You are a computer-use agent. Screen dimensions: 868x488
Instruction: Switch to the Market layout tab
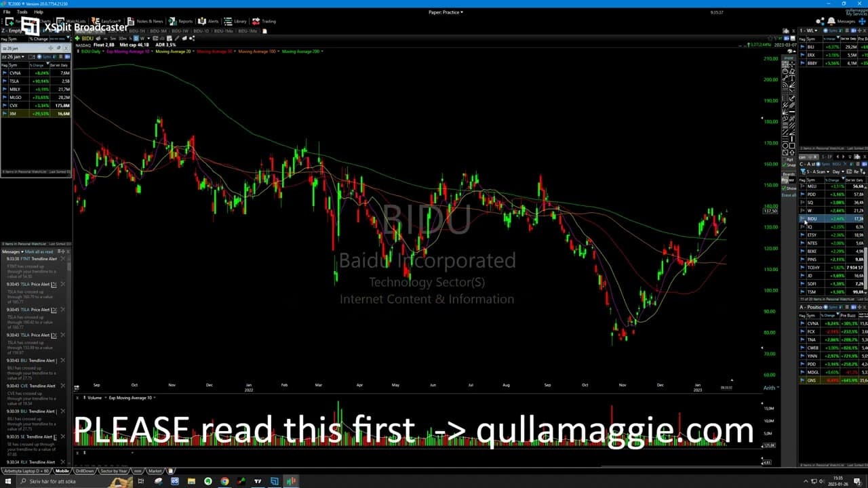155,470
